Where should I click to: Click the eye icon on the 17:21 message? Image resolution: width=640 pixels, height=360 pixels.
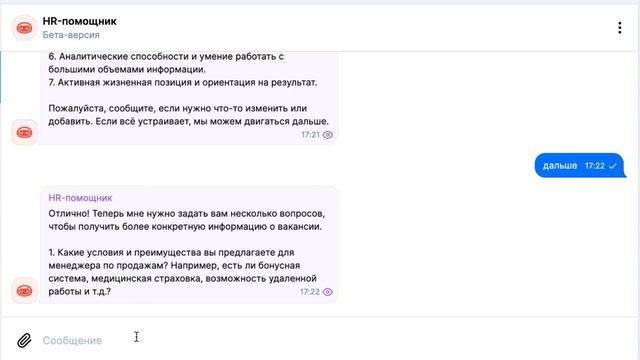pos(328,135)
